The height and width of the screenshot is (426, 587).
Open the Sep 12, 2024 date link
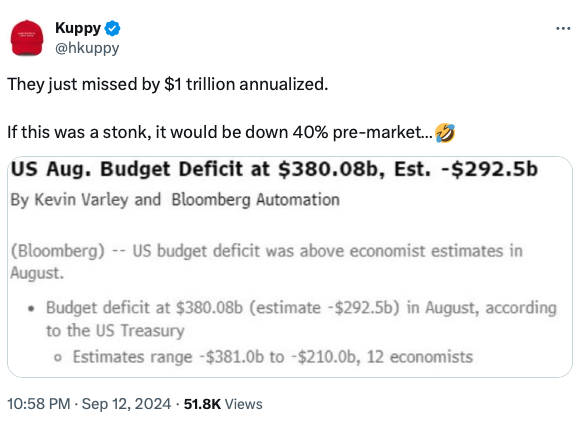(126, 404)
